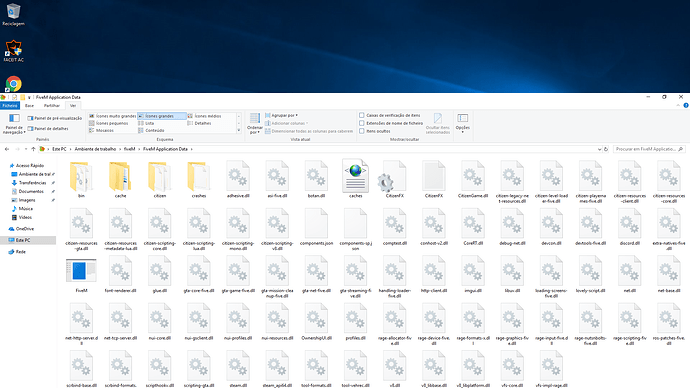
Task: Click the Opções ribbon icon
Action: [462, 123]
